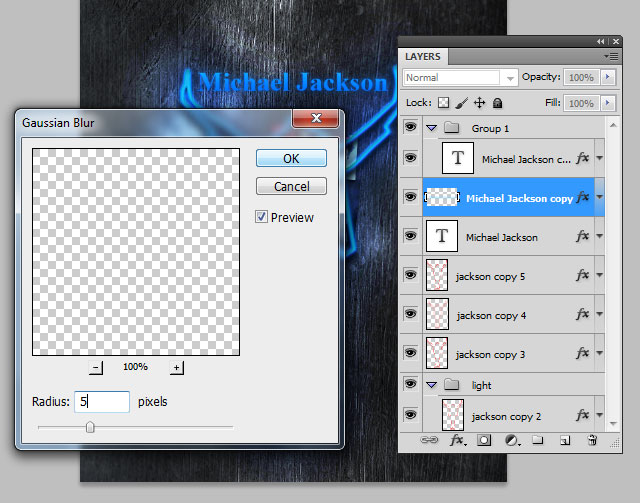
Task: Hide jackson copy 2 layer
Action: pyautogui.click(x=410, y=414)
